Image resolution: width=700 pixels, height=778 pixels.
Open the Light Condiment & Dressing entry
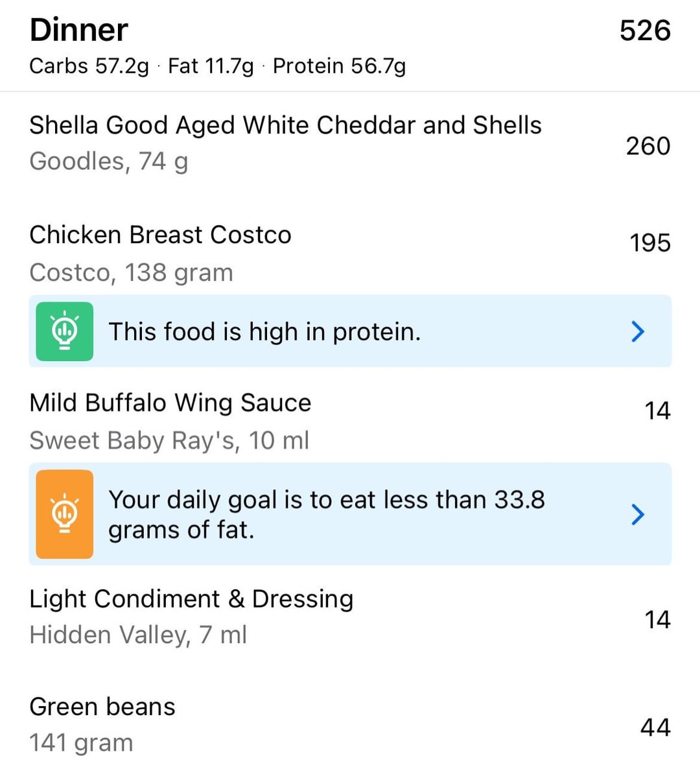click(x=350, y=617)
